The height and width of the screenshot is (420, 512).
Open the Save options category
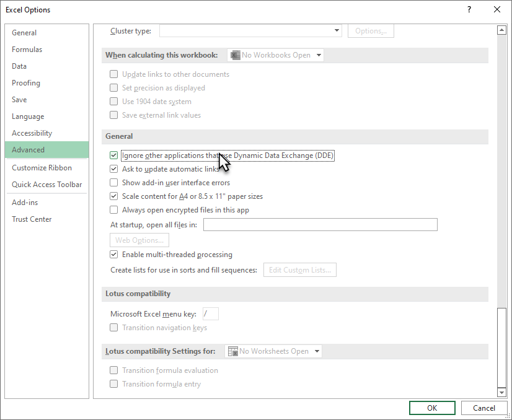(46, 100)
